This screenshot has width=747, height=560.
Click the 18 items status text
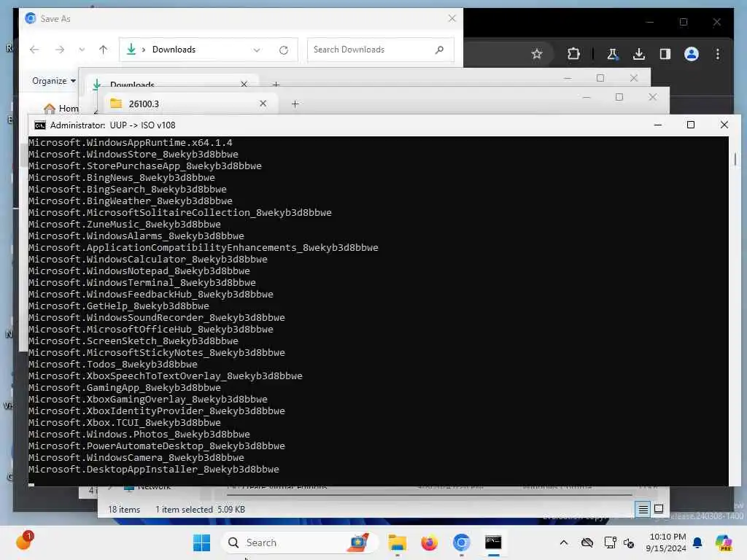[124, 510]
